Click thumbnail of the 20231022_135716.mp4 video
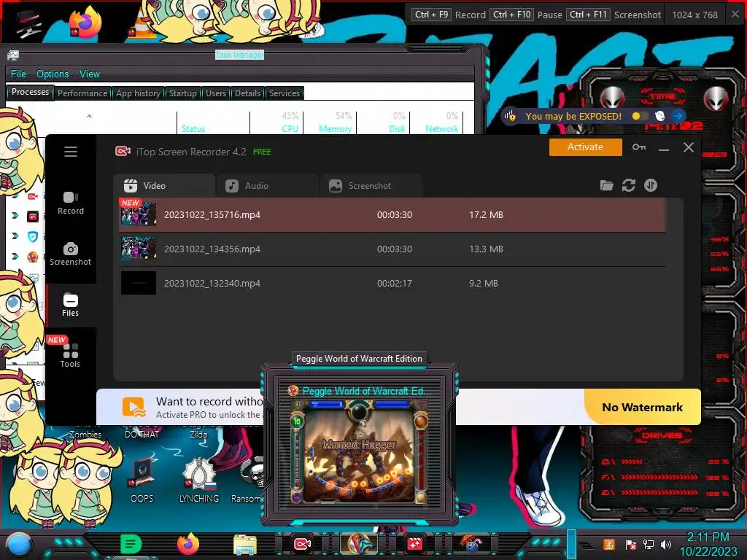The height and width of the screenshot is (560, 747). point(138,214)
